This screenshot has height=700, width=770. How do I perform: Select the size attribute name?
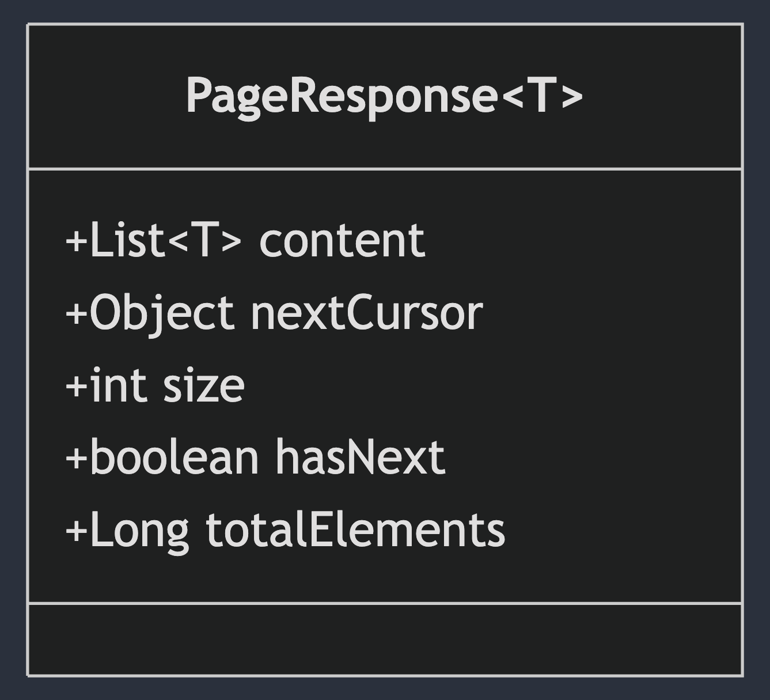click(204, 385)
